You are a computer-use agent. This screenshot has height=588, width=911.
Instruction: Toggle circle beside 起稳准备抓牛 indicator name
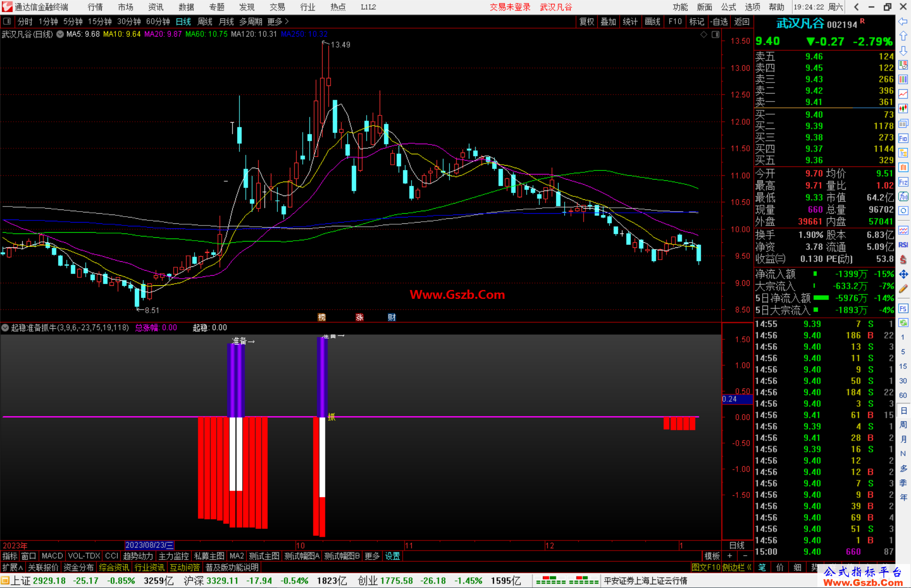click(5, 328)
